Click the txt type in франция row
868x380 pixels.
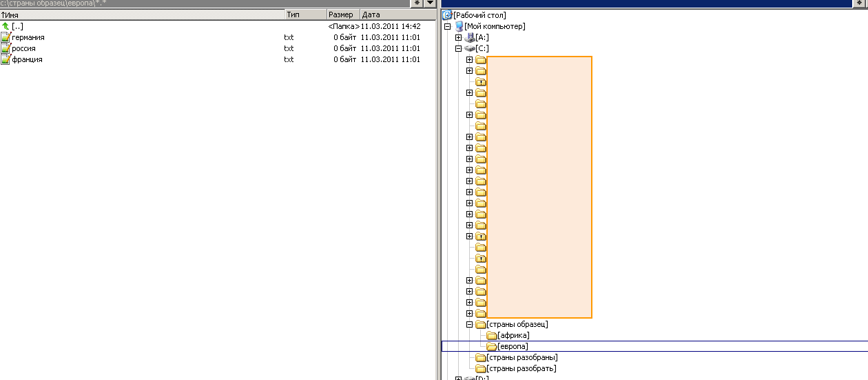[289, 59]
